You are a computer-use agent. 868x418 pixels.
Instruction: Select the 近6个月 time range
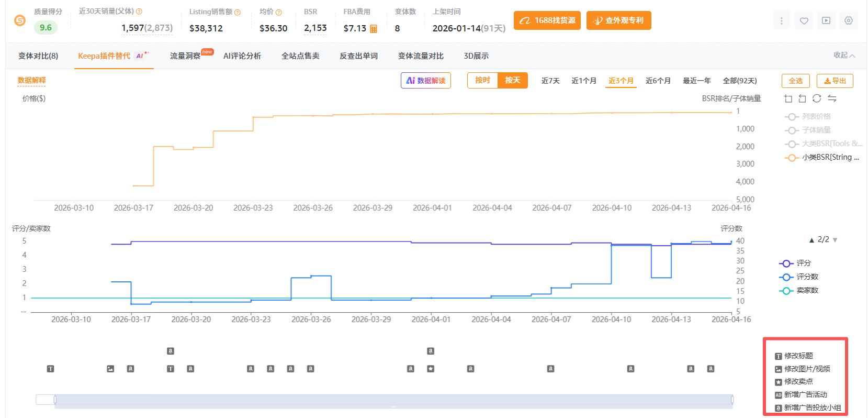point(658,81)
